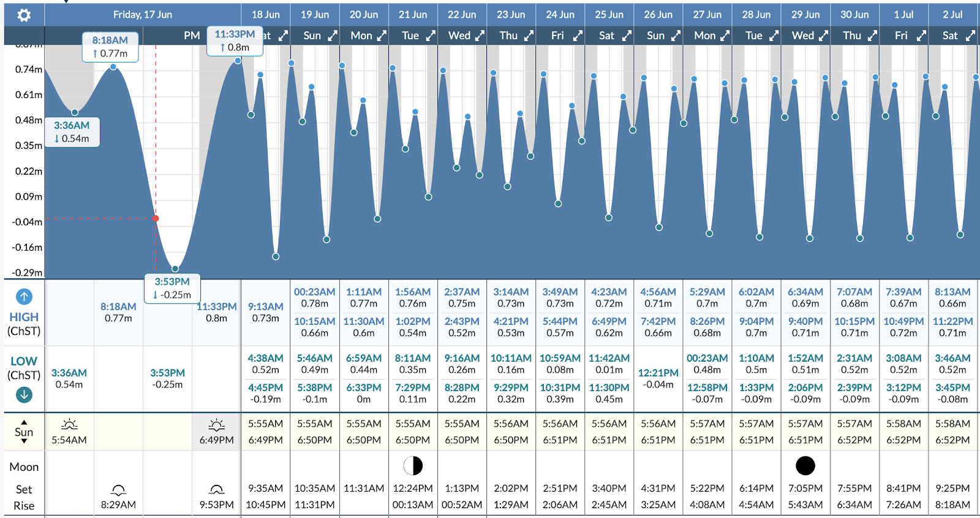The image size is (980, 518).
Task: Click the 8:18AM 0.77m high tide tooltip
Action: 110,47
